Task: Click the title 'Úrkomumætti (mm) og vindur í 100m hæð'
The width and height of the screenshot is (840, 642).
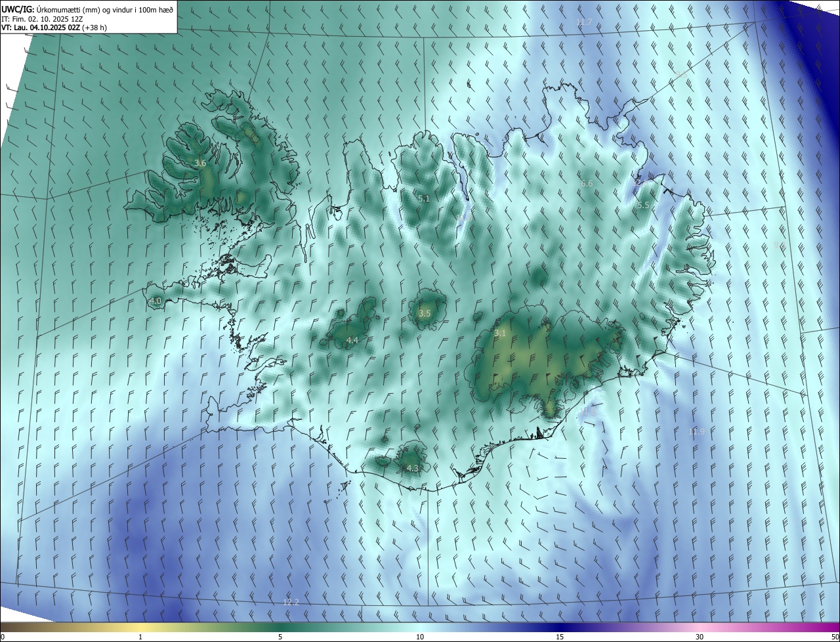Action: coord(106,9)
